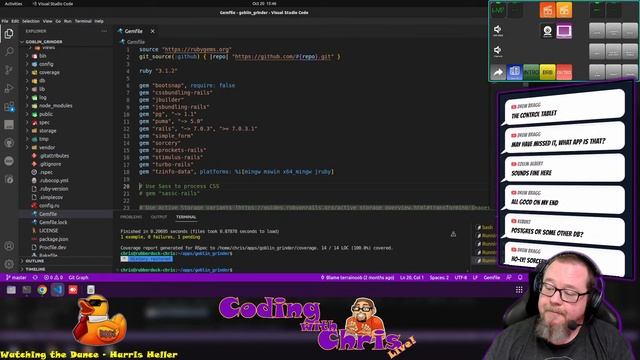Screen dimensions: 640x360
Task: Click the share arrow button on the control tablet
Action: point(498,73)
